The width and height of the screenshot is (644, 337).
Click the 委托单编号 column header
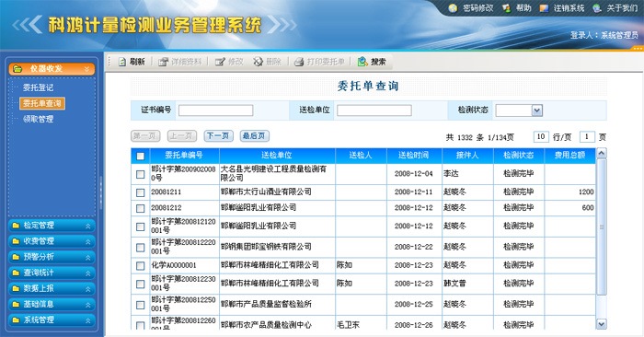(184, 156)
